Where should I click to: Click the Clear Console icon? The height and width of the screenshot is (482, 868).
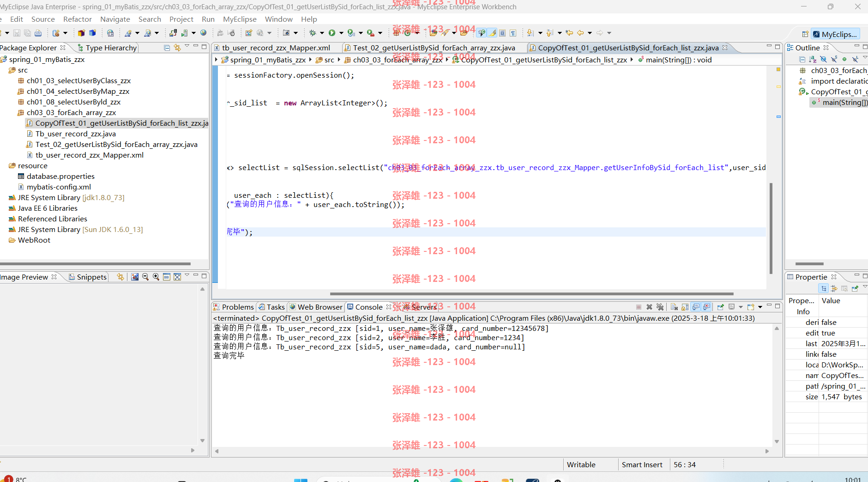click(674, 307)
